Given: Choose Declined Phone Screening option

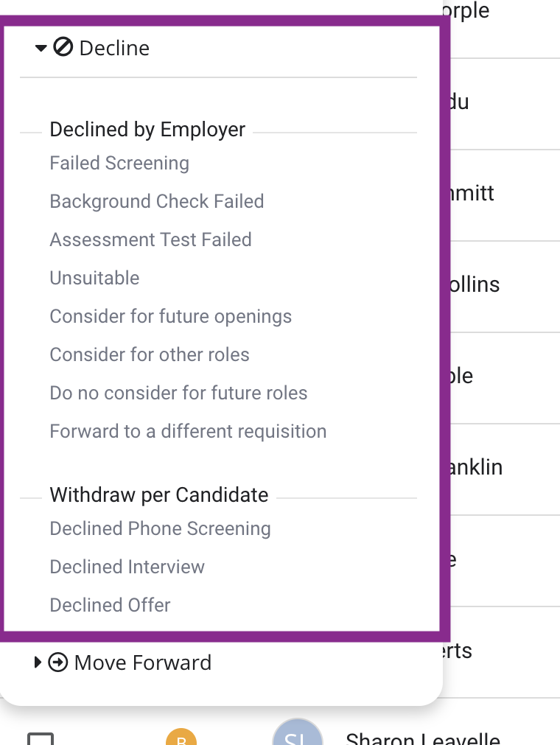Looking at the screenshot, I should click(160, 528).
